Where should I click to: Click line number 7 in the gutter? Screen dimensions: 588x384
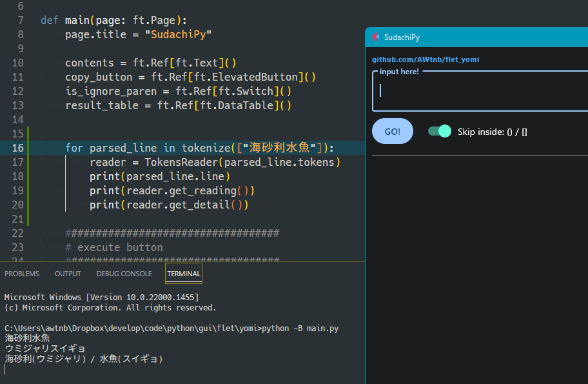[21, 20]
